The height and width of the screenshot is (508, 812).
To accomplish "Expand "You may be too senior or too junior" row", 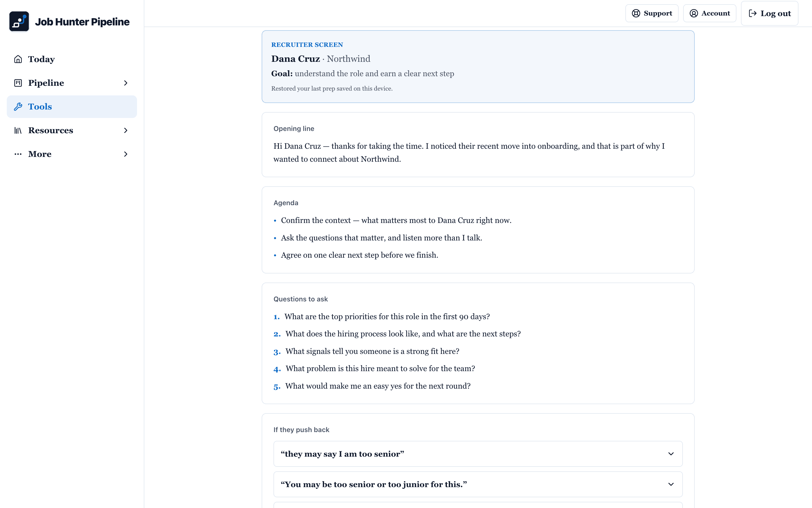I will (x=478, y=484).
